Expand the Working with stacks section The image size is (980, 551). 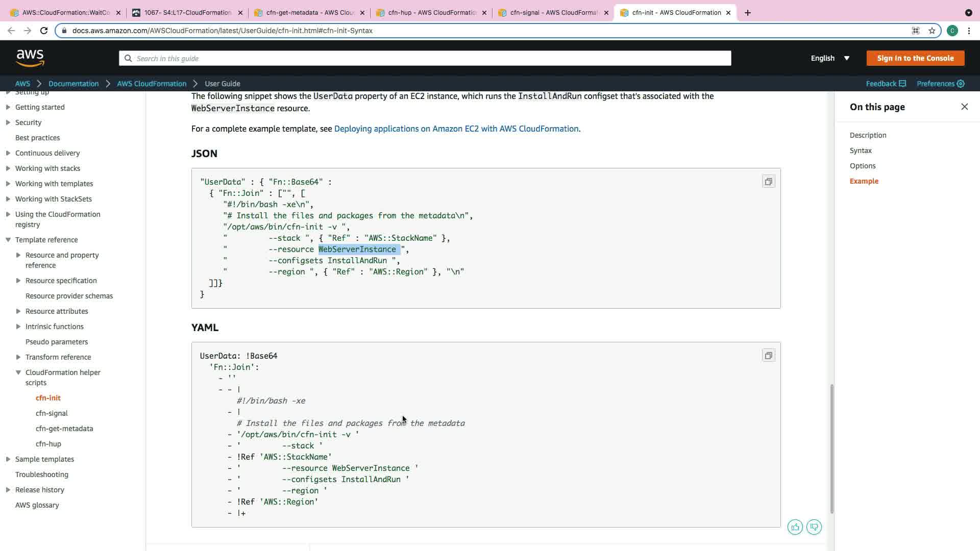[x=8, y=168]
